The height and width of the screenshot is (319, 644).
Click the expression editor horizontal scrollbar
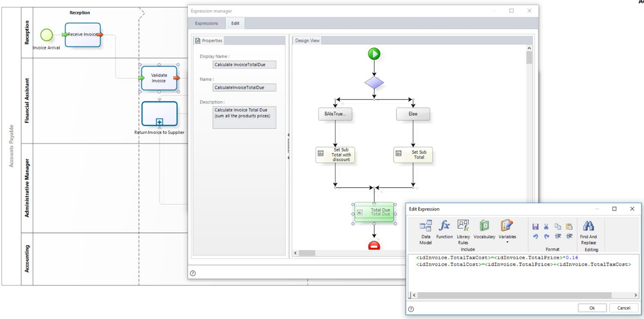[x=514, y=295]
